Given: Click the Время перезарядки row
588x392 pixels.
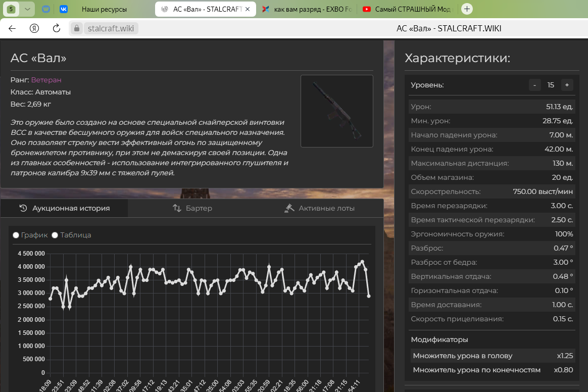Looking at the screenshot, I should point(492,206).
